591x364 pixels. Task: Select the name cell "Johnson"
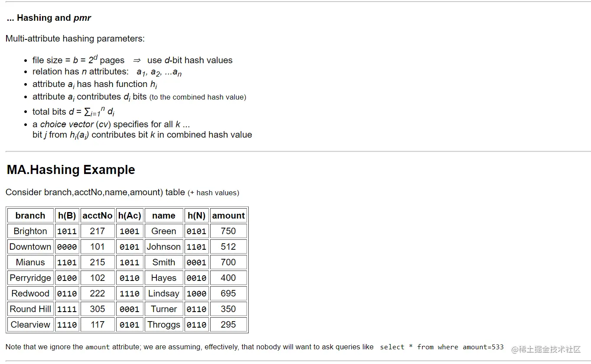164,247
